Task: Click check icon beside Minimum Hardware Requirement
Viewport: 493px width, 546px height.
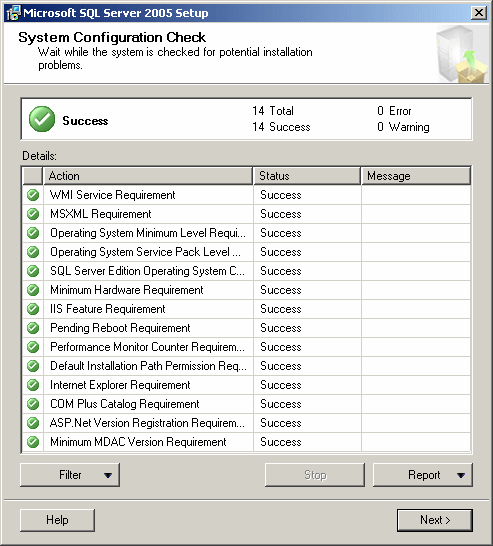Action: pos(33,290)
